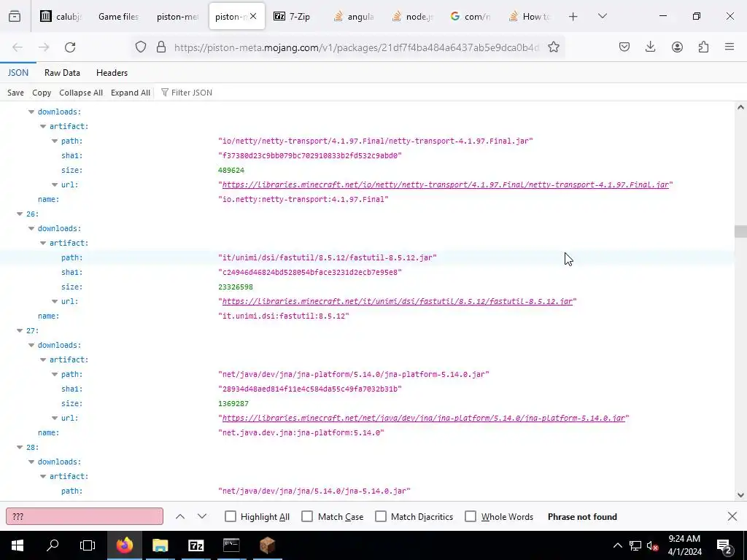The width and height of the screenshot is (747, 560).
Task: Find the previous match arrow
Action: [180, 517]
